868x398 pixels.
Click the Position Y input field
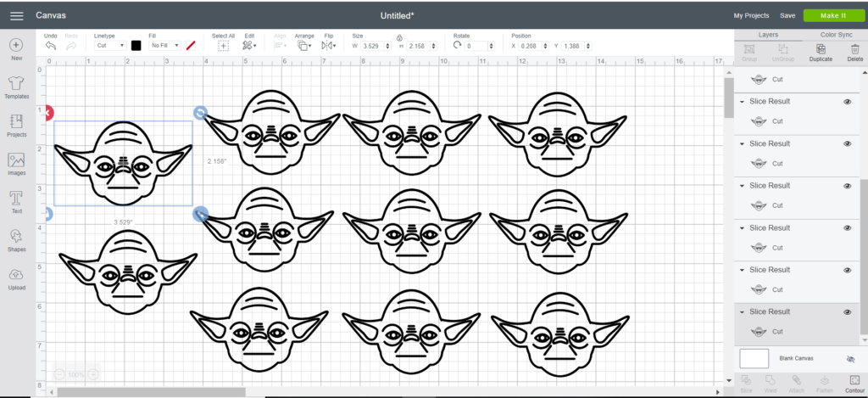[573, 46]
